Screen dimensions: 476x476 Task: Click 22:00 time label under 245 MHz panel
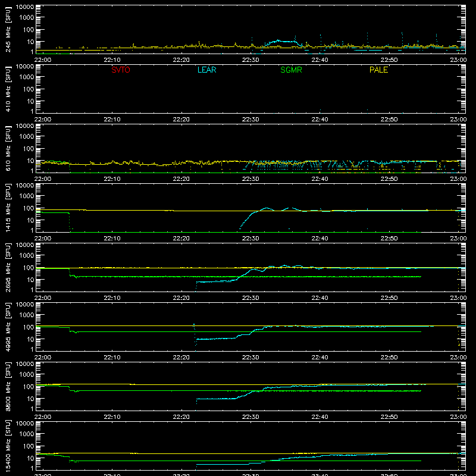tap(43, 60)
